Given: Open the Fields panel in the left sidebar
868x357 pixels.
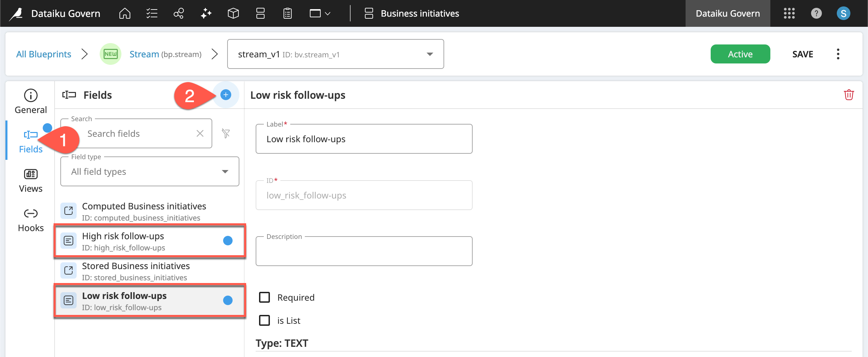Looking at the screenshot, I should [x=31, y=139].
